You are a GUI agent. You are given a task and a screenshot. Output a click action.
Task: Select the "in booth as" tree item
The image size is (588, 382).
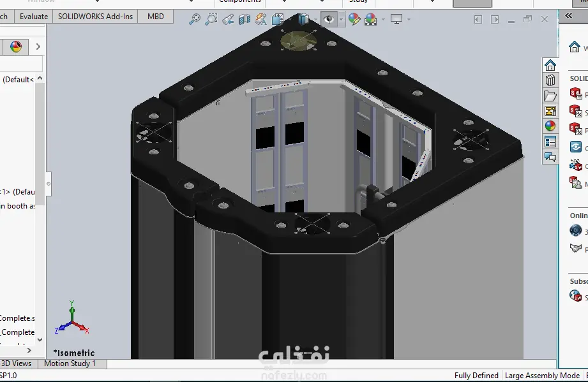[17, 206]
